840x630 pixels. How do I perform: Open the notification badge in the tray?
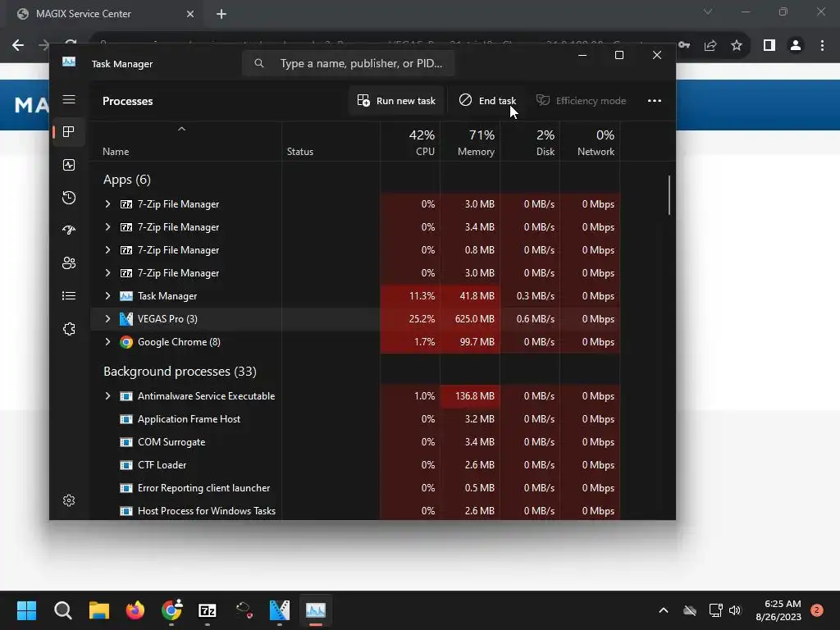point(817,610)
